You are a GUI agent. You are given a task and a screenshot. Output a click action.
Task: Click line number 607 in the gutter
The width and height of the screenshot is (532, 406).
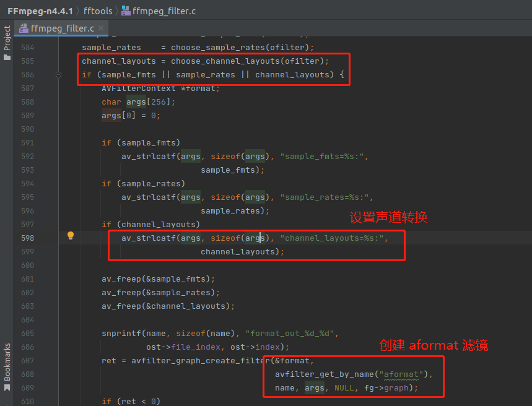coord(27,361)
